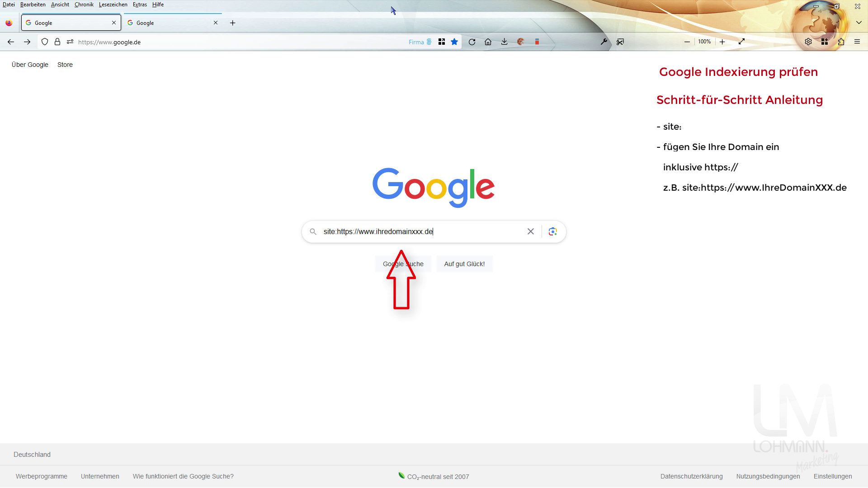Close the second Google tab
Screen dimensions: 868x488
(216, 23)
